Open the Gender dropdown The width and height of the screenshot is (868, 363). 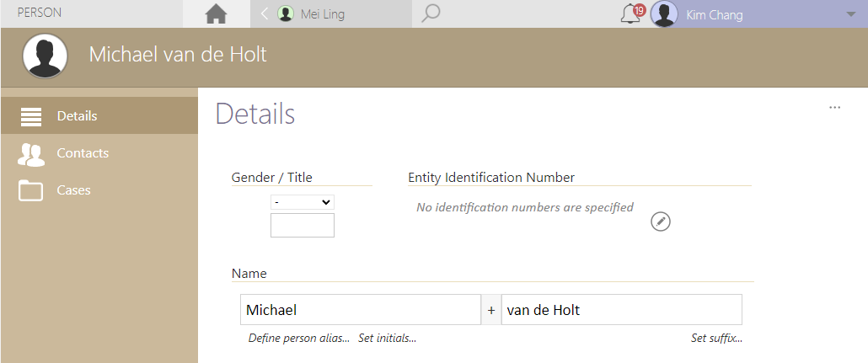[x=303, y=202]
